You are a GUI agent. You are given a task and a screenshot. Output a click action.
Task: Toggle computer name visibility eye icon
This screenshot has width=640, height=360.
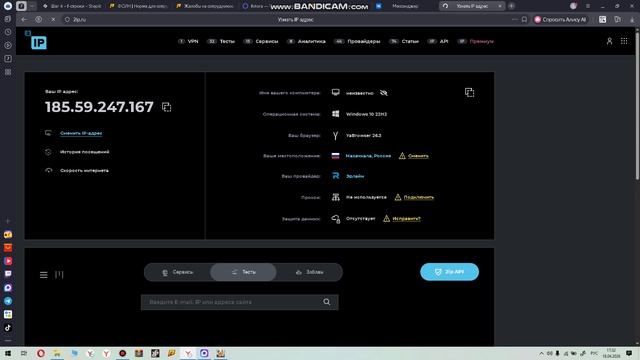383,93
